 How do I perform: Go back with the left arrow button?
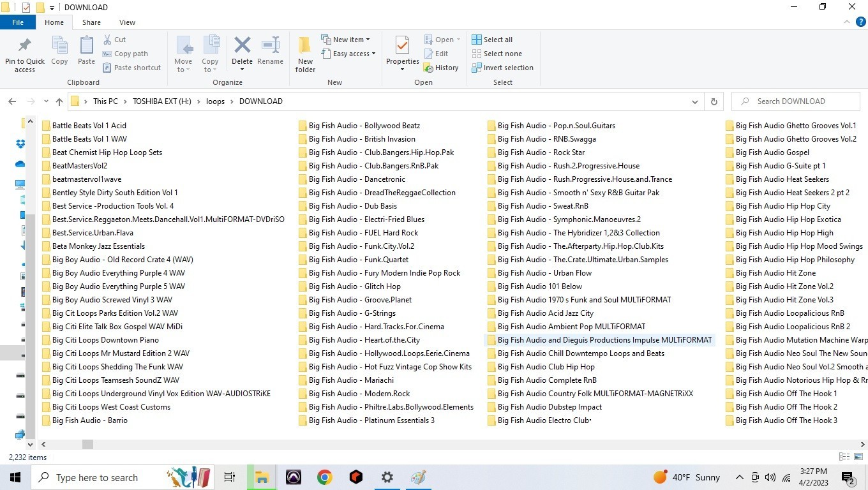click(12, 101)
